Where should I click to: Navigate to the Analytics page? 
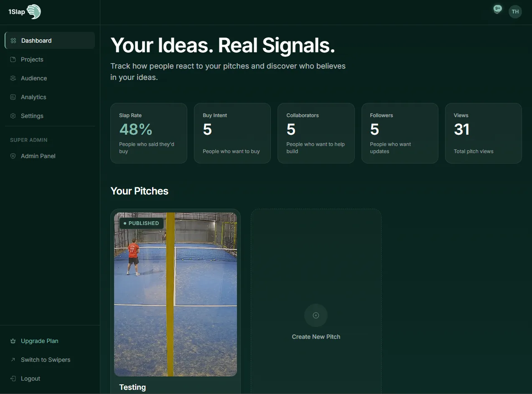[50, 97]
